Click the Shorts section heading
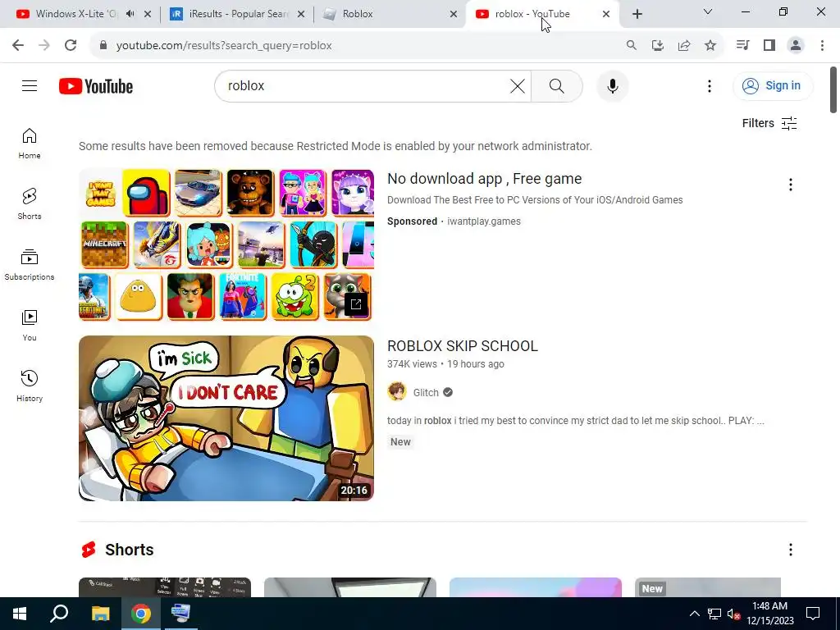The image size is (840, 630). click(129, 550)
